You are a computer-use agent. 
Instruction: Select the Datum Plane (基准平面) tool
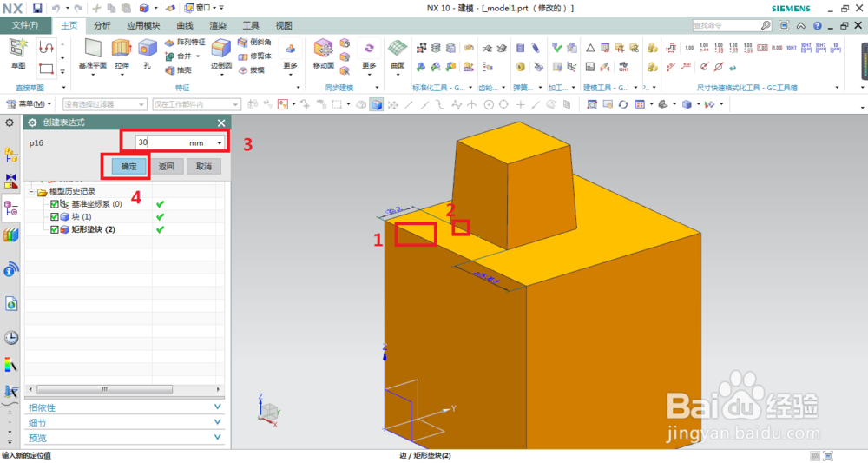click(93, 49)
